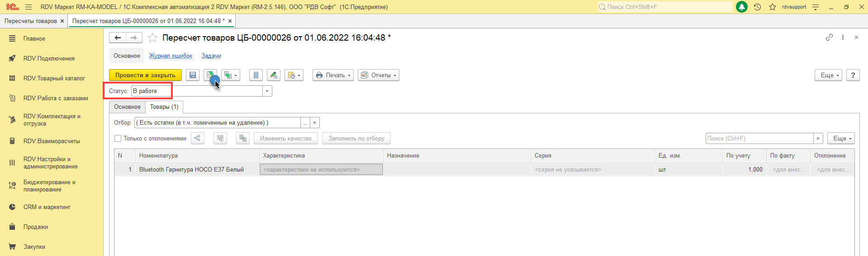The width and height of the screenshot is (868, 256).
Task: Open the Основное navigation item at top
Action: 127,56
